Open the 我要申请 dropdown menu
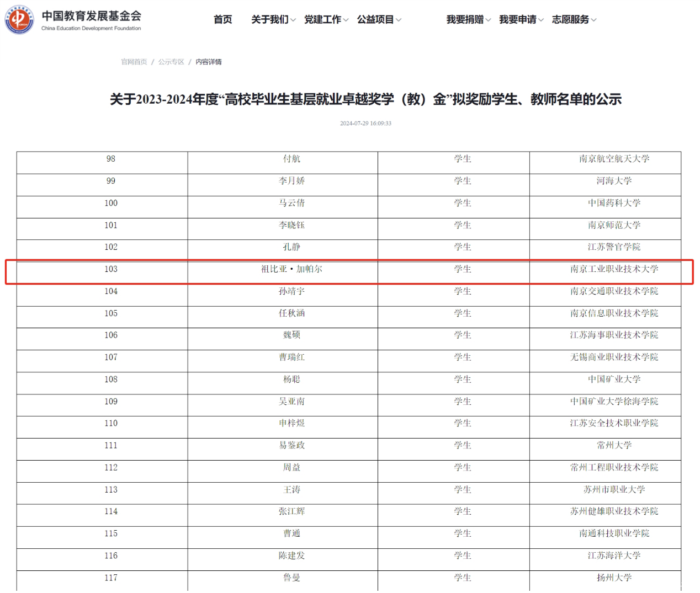700x593 pixels. click(518, 19)
